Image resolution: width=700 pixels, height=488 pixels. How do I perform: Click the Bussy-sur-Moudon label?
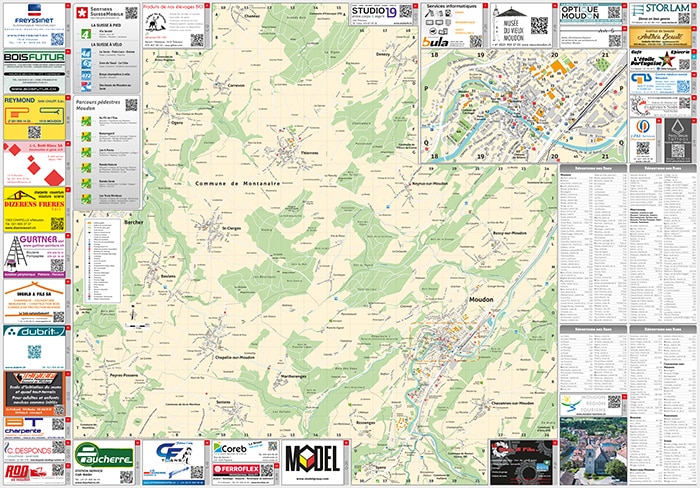[509, 233]
